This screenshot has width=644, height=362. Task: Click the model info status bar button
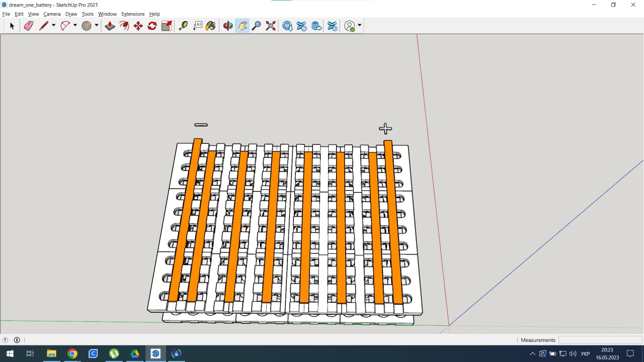[x=17, y=340]
